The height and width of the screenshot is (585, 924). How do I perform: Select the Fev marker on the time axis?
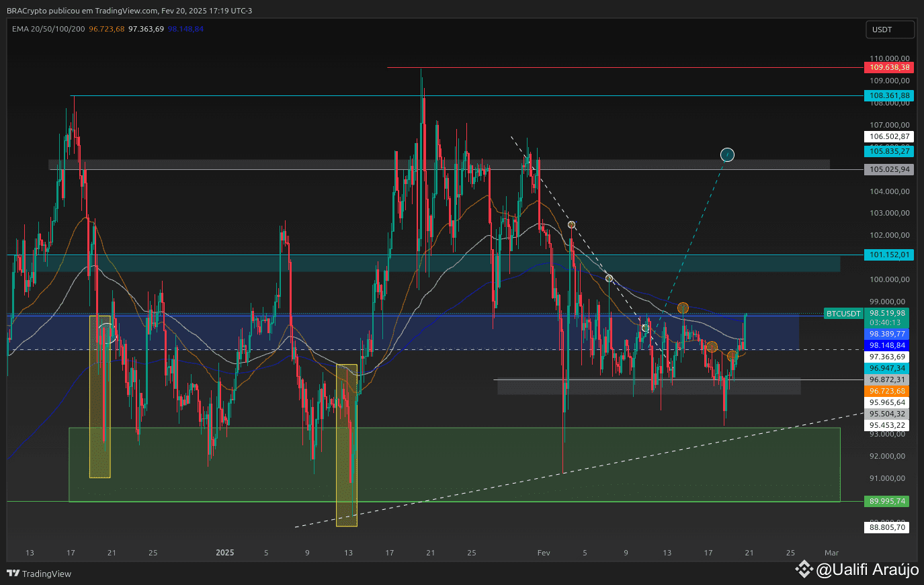pos(544,553)
